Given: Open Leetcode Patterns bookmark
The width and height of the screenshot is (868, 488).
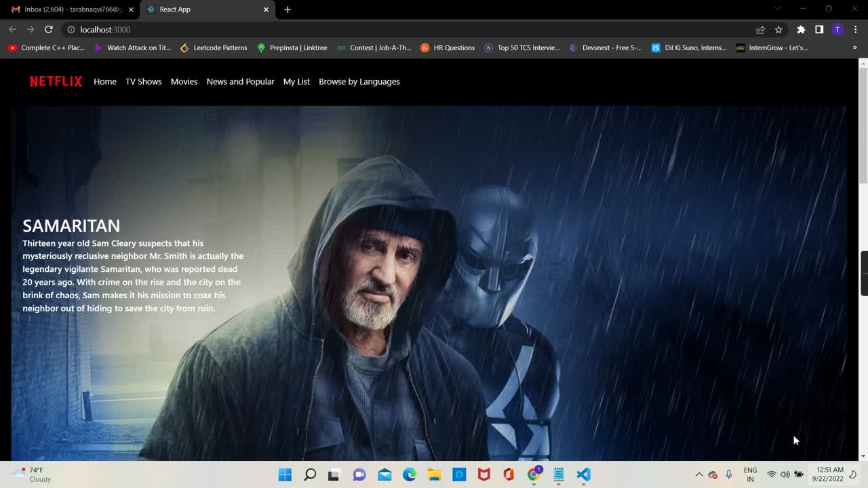Looking at the screenshot, I should [x=214, y=47].
